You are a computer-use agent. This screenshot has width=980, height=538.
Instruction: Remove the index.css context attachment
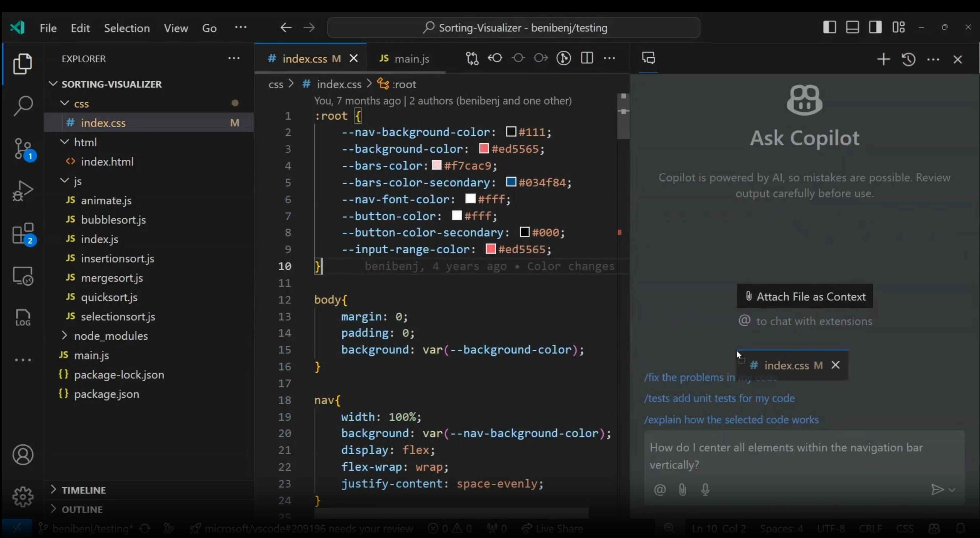click(x=836, y=365)
